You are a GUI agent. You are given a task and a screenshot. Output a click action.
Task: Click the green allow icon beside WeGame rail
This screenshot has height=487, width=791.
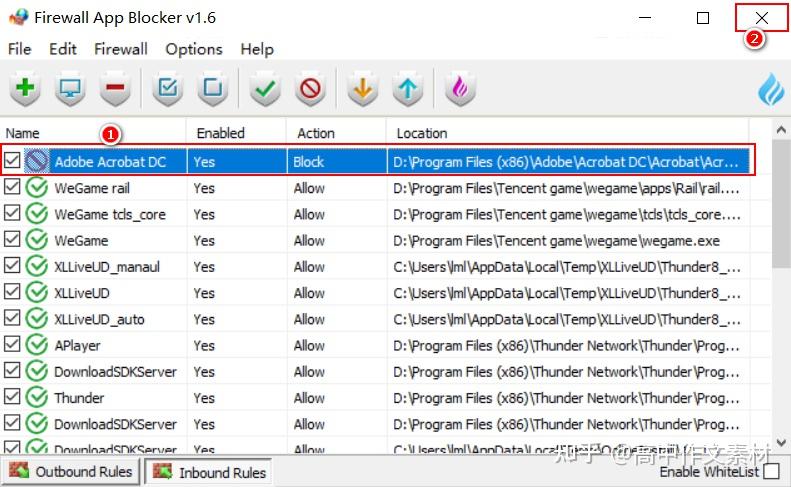point(36,188)
